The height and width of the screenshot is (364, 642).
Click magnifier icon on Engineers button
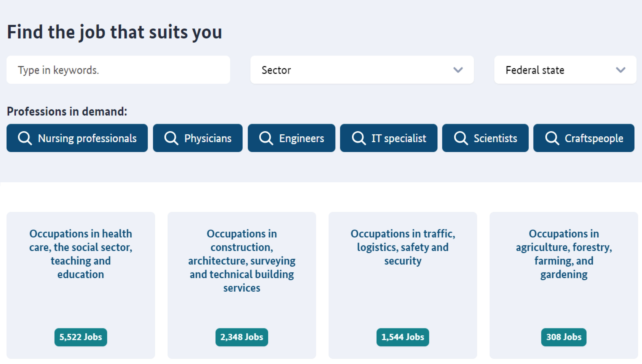click(x=266, y=138)
